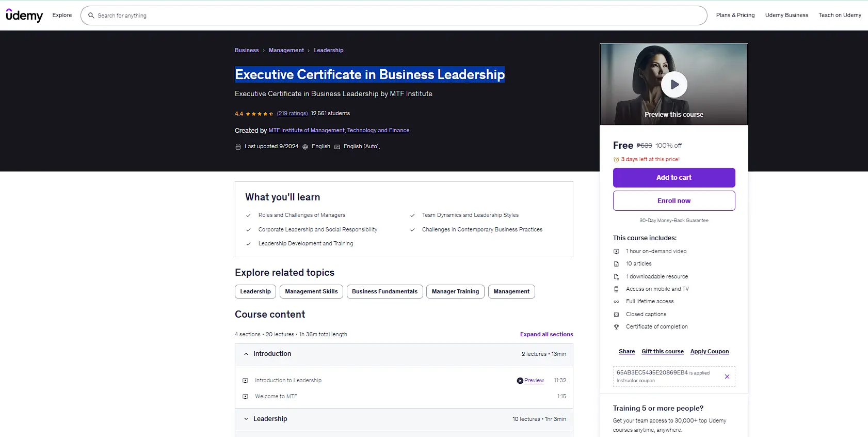Viewport: 868px width, 437px height.
Task: Collapse the Introduction section
Action: 404,354
